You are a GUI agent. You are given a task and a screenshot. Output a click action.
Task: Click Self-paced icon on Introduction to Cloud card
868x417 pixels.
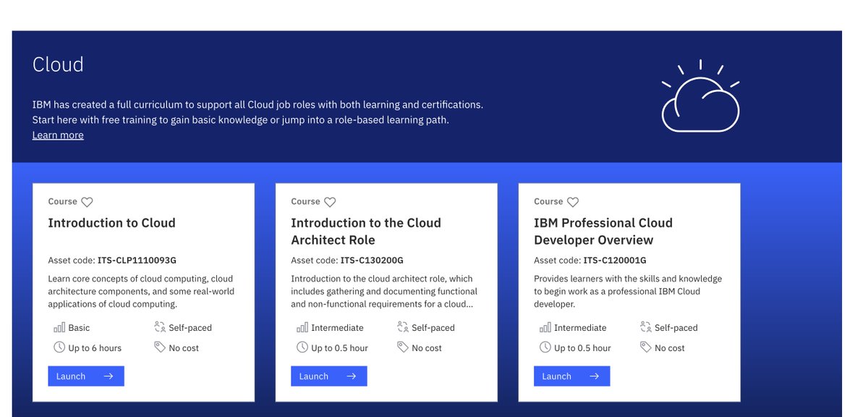tap(160, 327)
